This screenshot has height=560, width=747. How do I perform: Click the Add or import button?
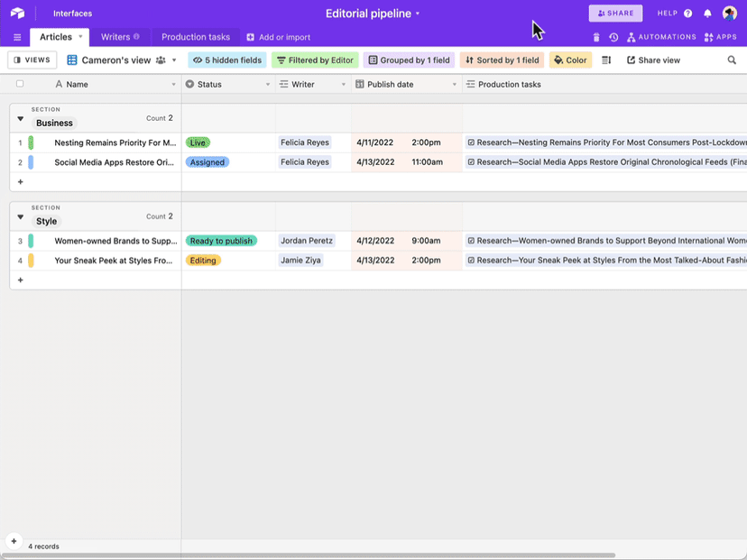point(280,36)
